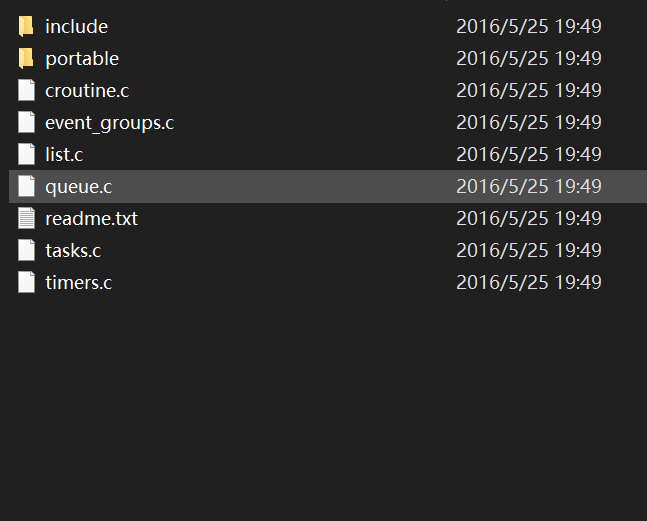Select the portable folder name

tap(82, 59)
